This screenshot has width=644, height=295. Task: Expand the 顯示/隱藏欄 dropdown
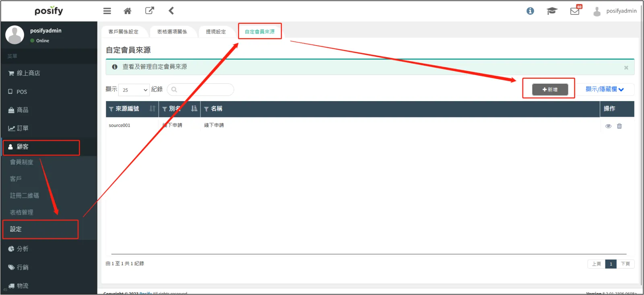[x=605, y=89]
